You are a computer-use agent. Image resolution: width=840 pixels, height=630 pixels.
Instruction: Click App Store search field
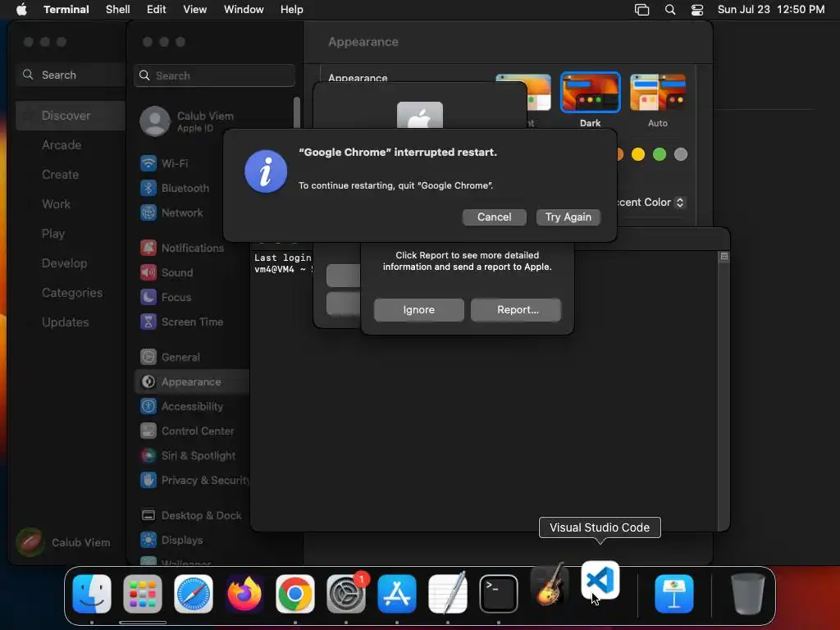click(71, 75)
